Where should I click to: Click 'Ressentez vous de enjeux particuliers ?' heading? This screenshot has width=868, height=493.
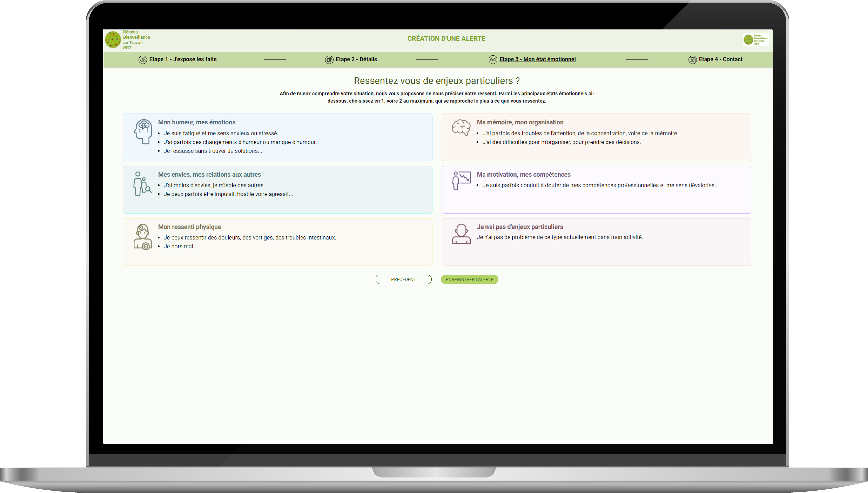(x=437, y=81)
